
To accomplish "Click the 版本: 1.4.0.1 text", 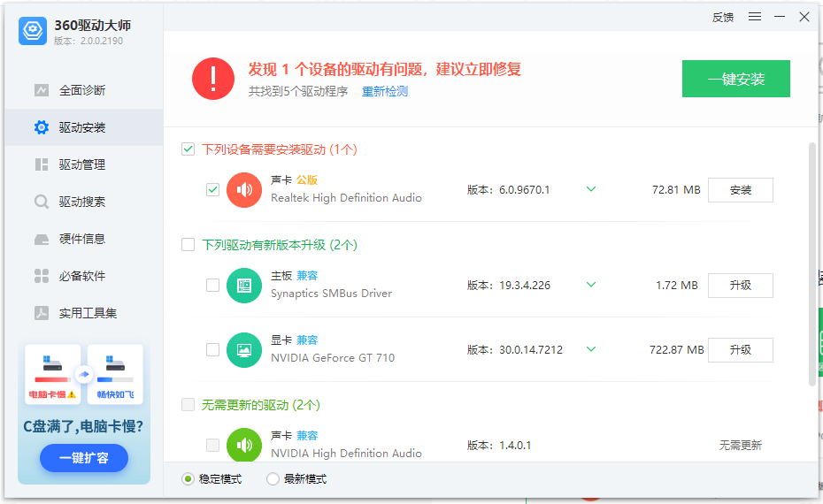I will (499, 446).
